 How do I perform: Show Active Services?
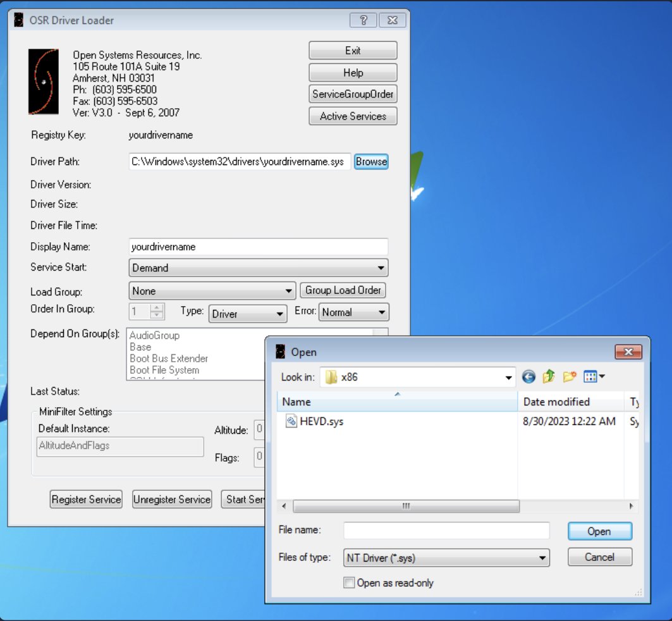(x=353, y=116)
